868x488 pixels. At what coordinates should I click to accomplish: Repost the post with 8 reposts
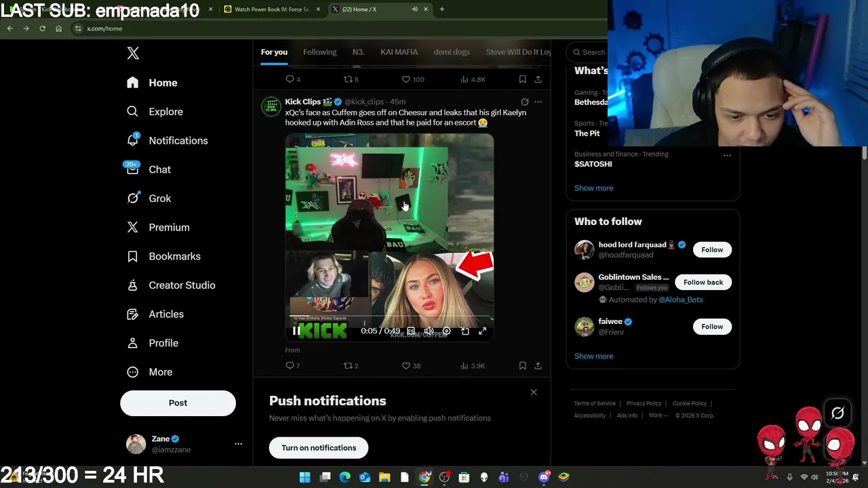pyautogui.click(x=351, y=79)
